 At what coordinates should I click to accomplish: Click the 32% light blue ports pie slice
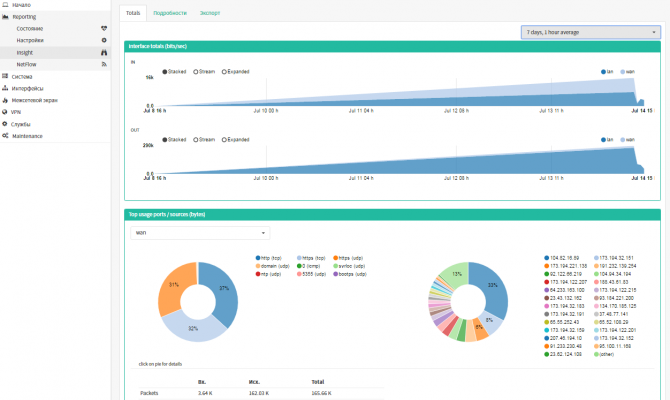[192, 328]
